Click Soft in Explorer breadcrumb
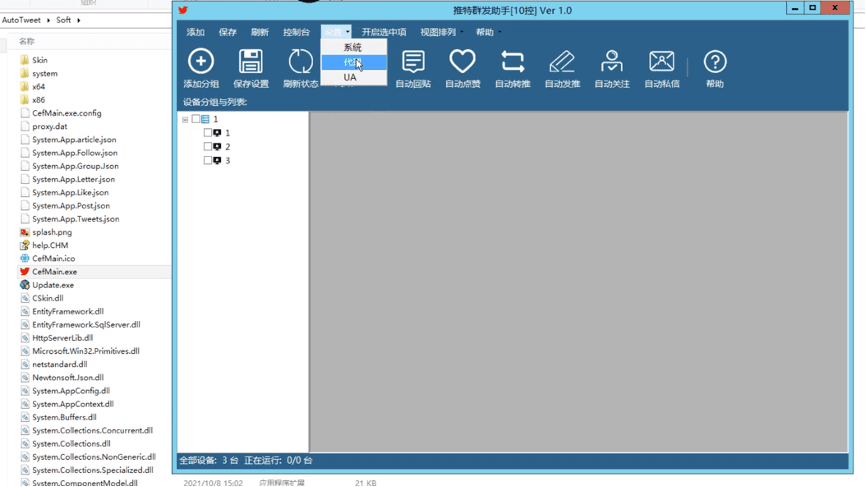The height and width of the screenshot is (487, 866). (64, 20)
